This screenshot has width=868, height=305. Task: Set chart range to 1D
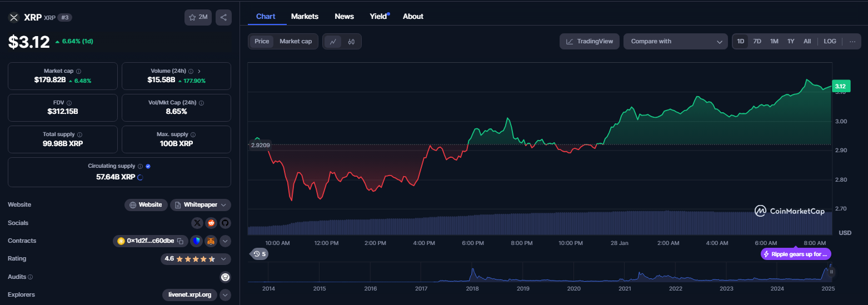(741, 41)
